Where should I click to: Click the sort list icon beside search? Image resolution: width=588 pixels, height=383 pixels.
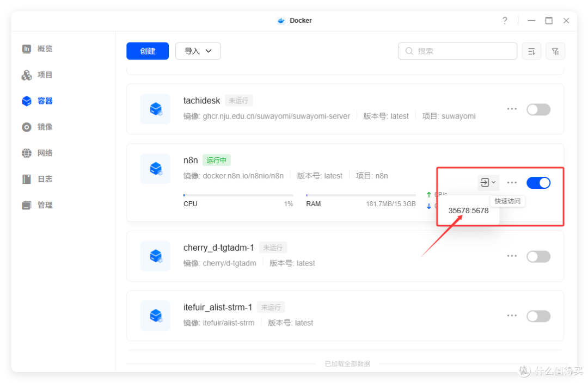[x=531, y=51]
